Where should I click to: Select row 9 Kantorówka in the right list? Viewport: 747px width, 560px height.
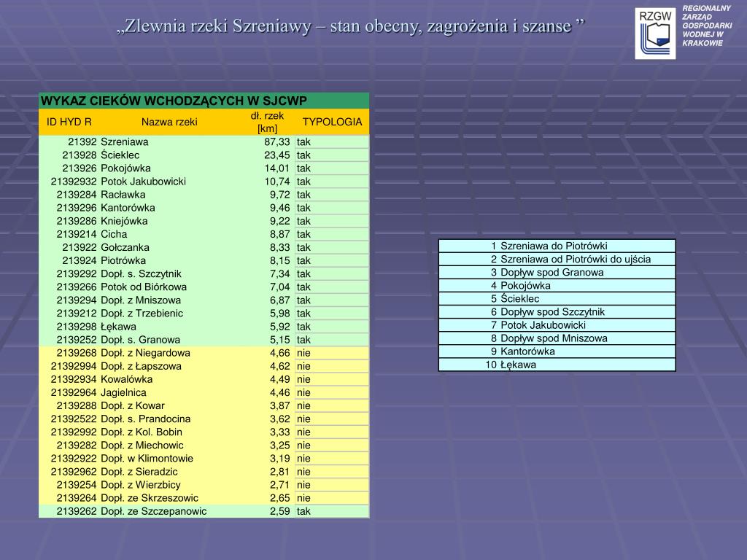click(x=557, y=351)
